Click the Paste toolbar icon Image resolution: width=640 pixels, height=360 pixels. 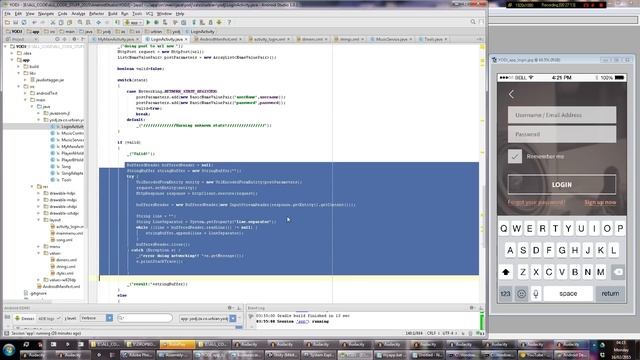pyautogui.click(x=69, y=22)
